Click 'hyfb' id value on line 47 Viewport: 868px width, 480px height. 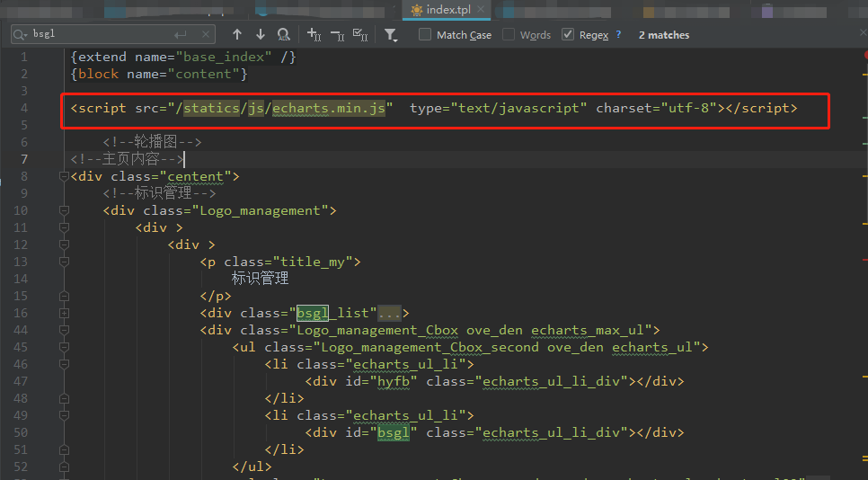coord(393,381)
